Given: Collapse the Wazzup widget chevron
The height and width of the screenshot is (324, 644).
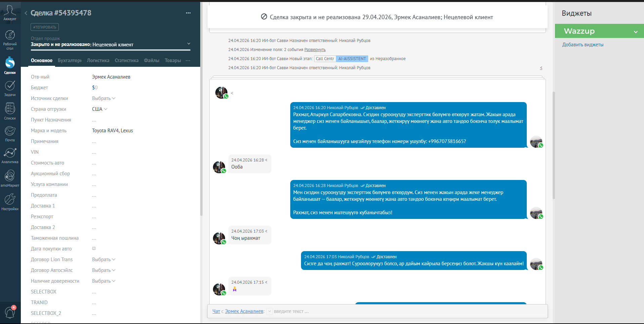Looking at the screenshot, I should tap(636, 32).
